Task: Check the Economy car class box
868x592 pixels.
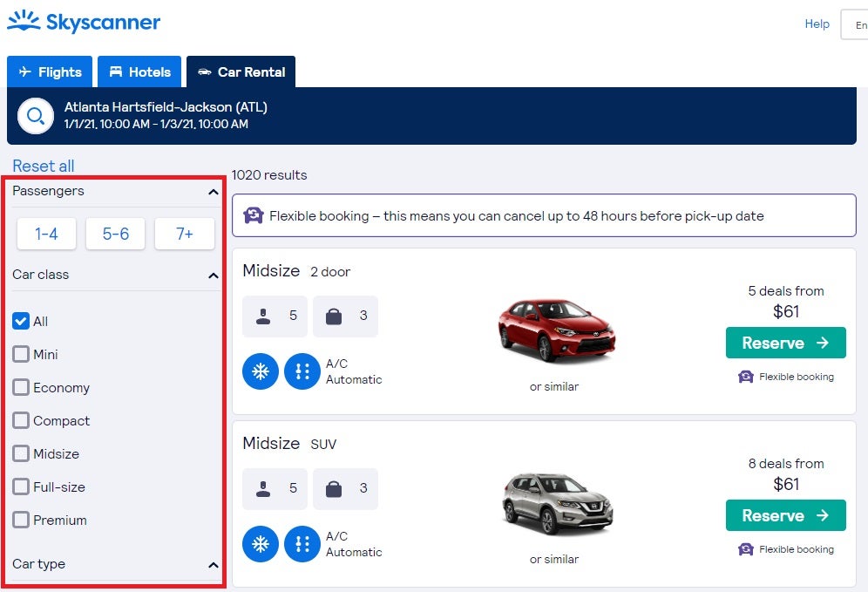Action: coord(21,387)
